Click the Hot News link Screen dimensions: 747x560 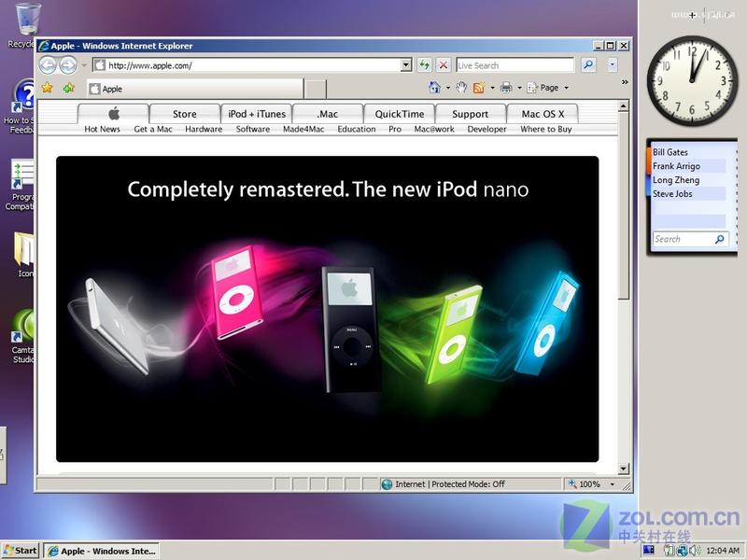coord(102,129)
